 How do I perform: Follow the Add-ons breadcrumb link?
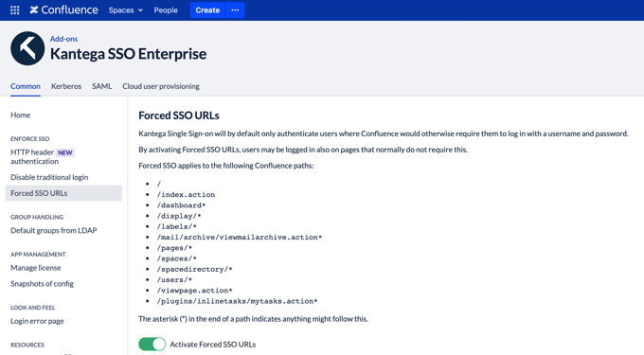[63, 39]
